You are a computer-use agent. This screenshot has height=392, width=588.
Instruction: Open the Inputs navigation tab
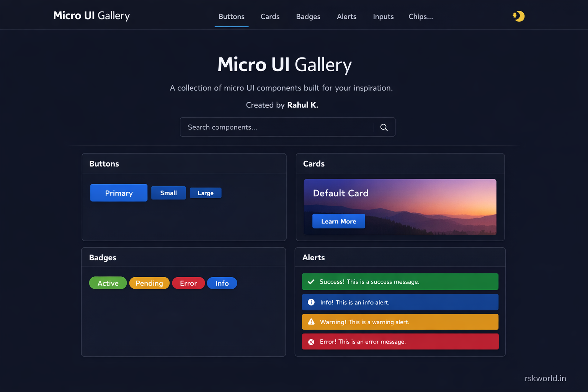tap(383, 16)
